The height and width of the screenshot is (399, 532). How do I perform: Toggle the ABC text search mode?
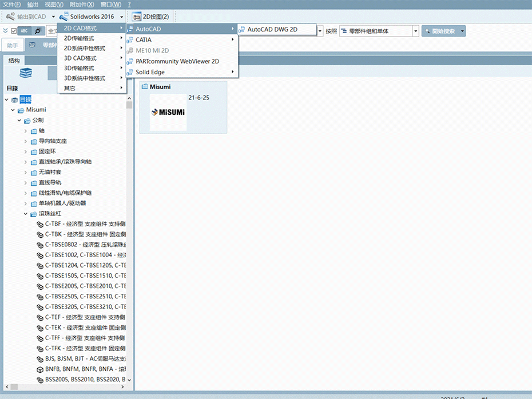(x=24, y=31)
